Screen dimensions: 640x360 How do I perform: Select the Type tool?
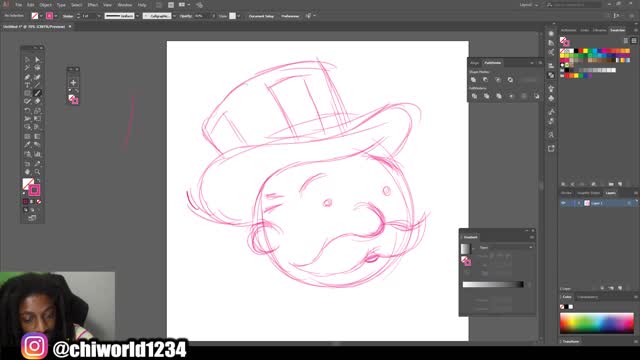point(27,85)
